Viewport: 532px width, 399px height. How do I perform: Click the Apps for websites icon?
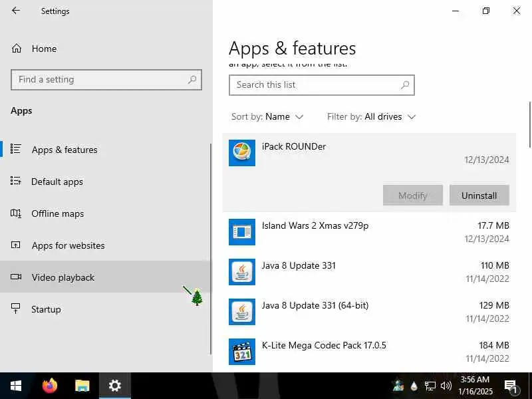(x=15, y=245)
